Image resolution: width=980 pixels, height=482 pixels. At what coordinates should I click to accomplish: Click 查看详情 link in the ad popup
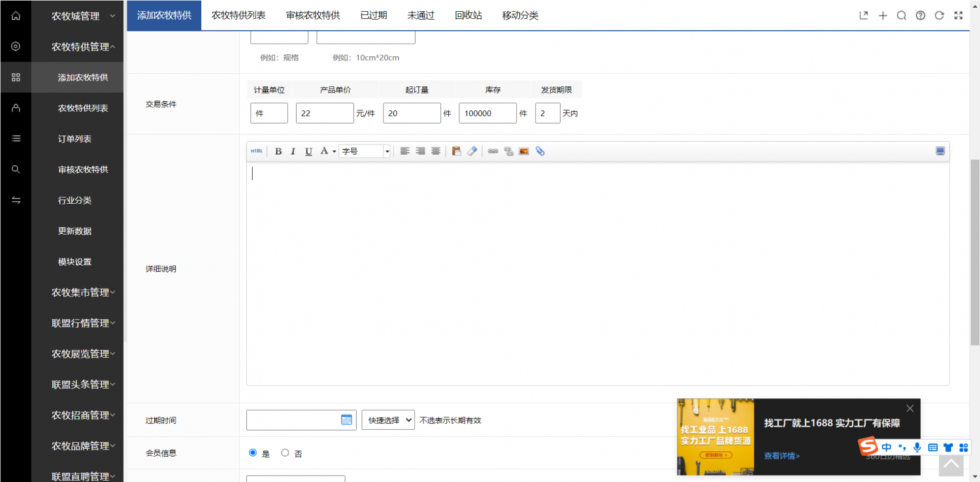pyautogui.click(x=781, y=456)
